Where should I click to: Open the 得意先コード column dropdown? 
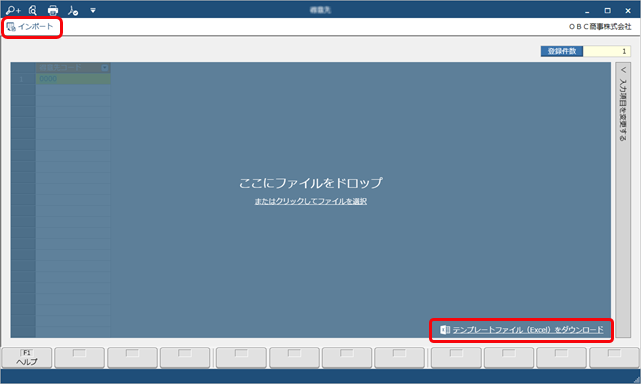point(105,67)
